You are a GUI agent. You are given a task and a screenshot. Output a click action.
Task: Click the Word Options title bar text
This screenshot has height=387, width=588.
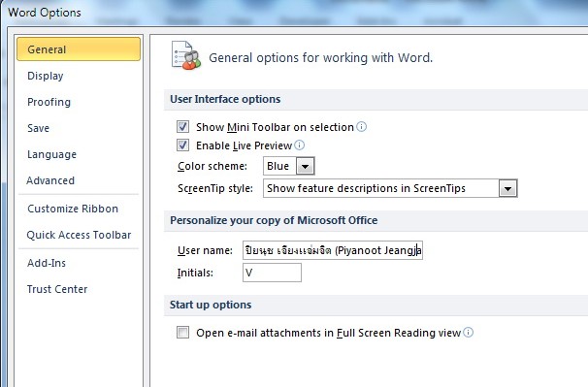(x=45, y=13)
